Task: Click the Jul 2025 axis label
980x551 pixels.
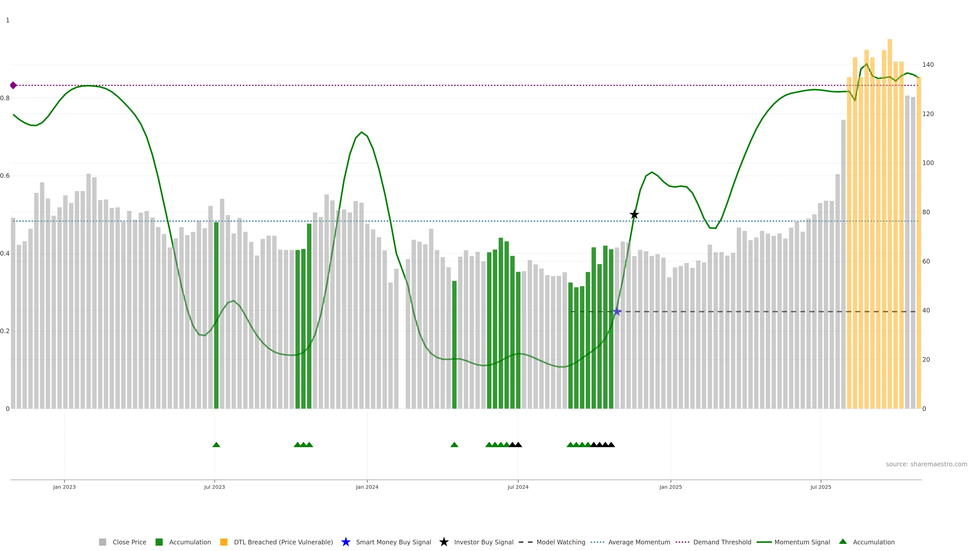Action: 820,487
